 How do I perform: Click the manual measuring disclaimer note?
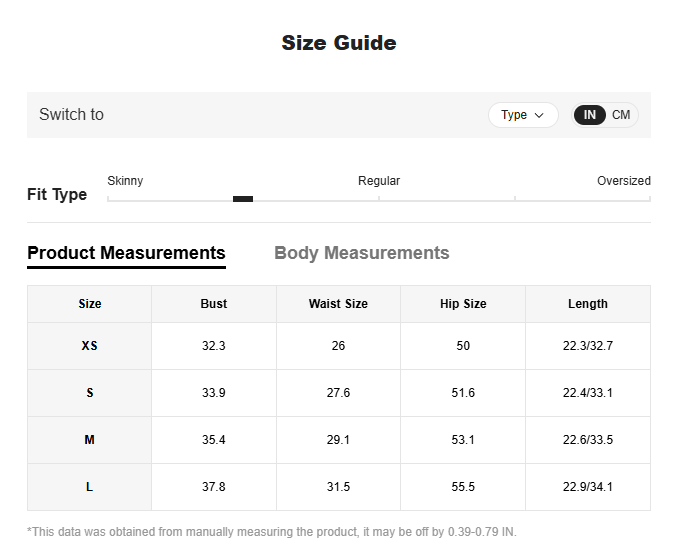272,532
